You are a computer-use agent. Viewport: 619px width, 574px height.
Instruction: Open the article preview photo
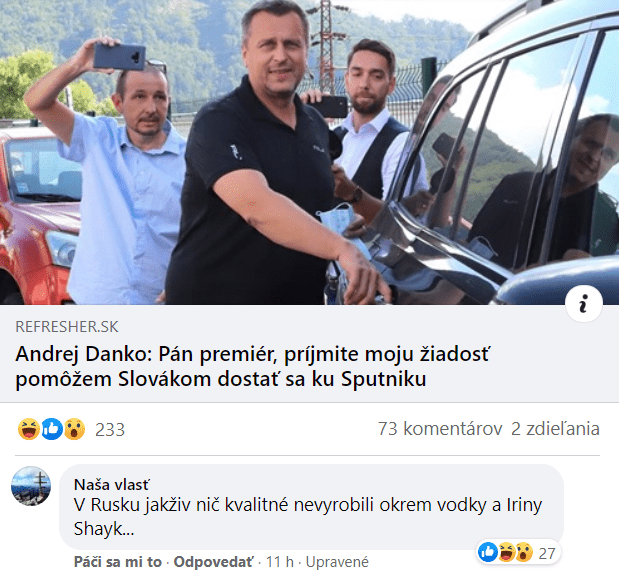pyautogui.click(x=310, y=152)
